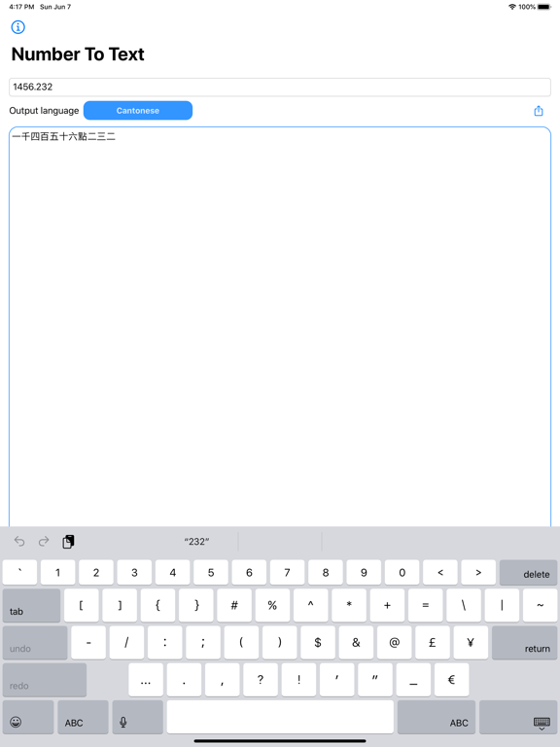Screen dimensions: 560x747
Task: Tap the number 0 key
Action: [x=402, y=573]
